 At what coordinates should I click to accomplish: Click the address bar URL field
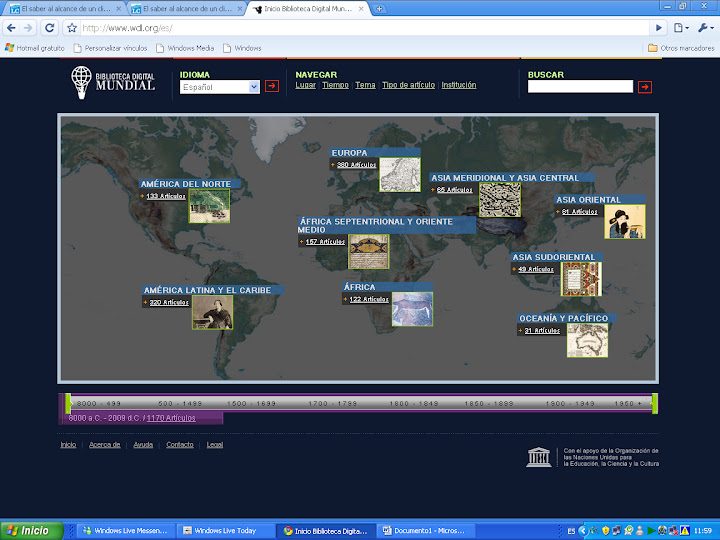tap(365, 28)
